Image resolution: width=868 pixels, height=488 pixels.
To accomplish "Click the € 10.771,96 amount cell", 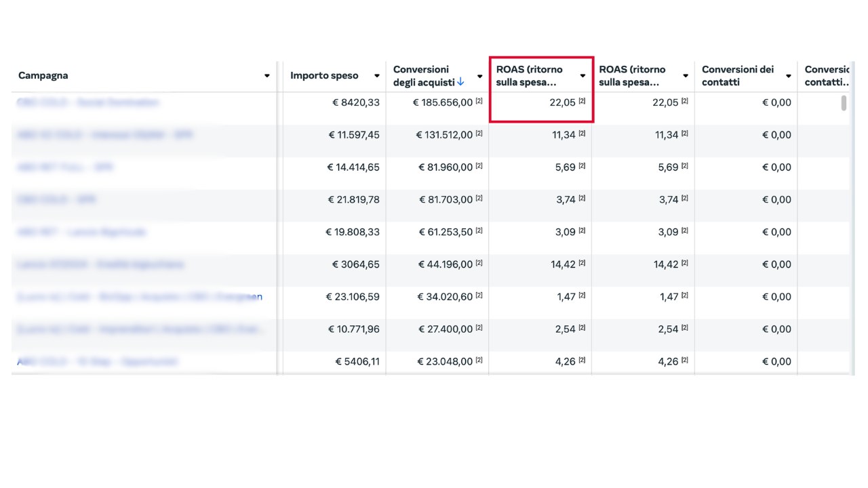I will 354,329.
